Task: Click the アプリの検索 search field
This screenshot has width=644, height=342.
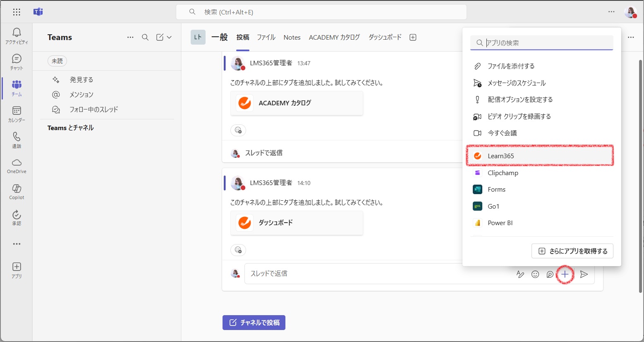Action: (542, 43)
